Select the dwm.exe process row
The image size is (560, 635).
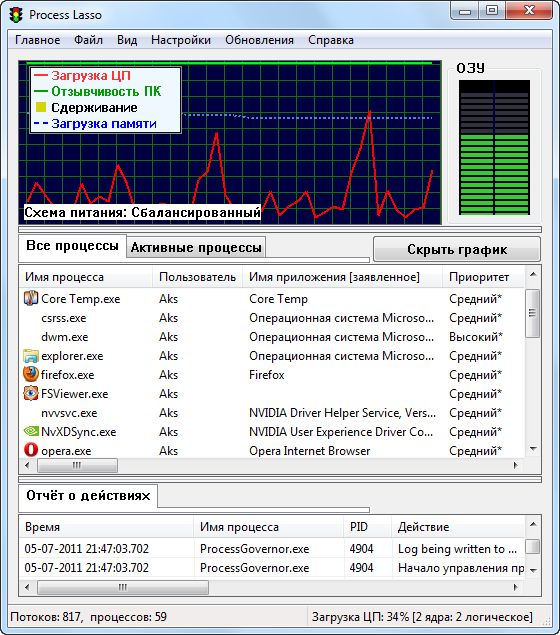[272, 337]
